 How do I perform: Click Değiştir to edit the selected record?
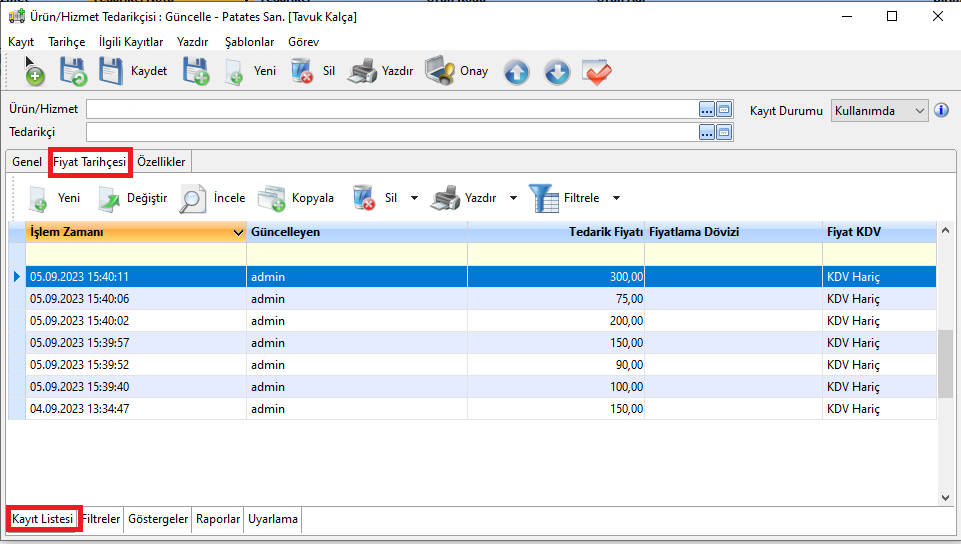[132, 198]
